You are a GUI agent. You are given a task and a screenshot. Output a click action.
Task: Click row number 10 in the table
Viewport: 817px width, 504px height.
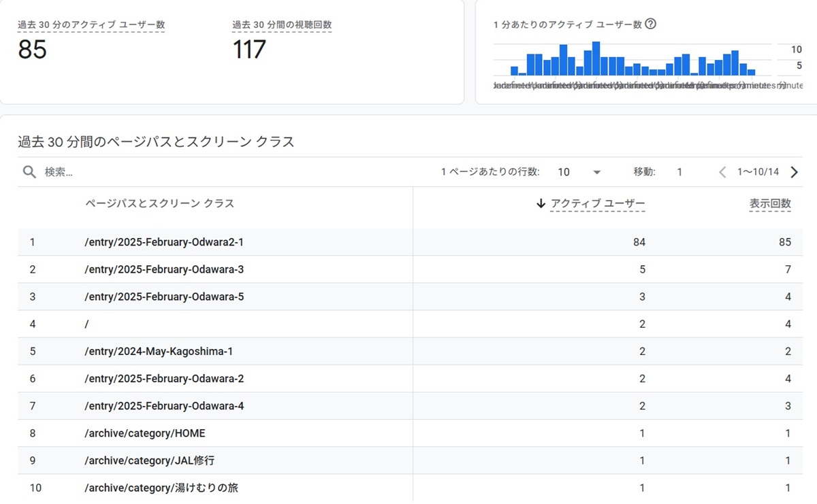(35, 488)
